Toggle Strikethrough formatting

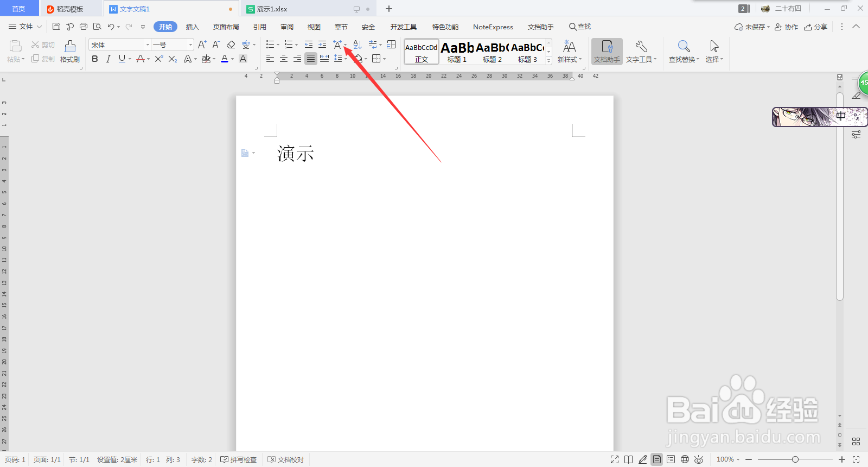pyautogui.click(x=141, y=59)
